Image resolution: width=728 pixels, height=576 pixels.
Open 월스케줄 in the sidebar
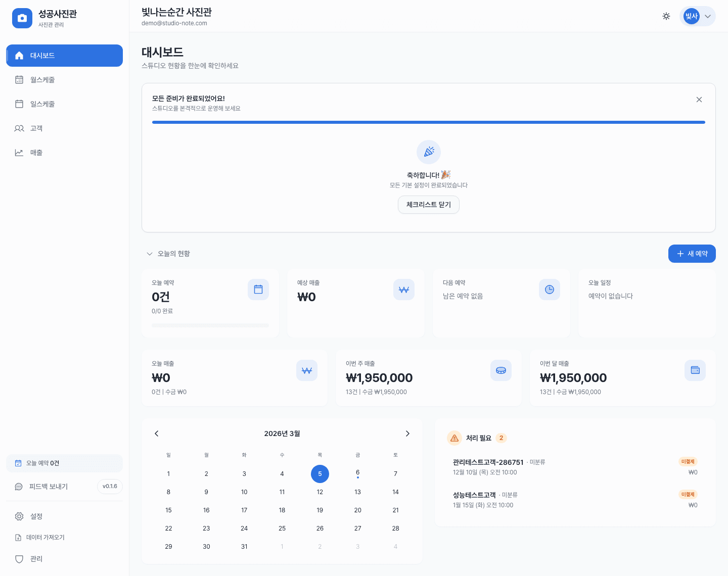click(x=42, y=80)
